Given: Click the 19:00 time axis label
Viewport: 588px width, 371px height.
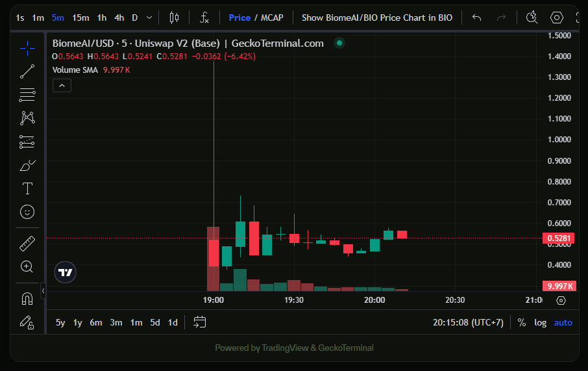Looking at the screenshot, I should pos(214,300).
